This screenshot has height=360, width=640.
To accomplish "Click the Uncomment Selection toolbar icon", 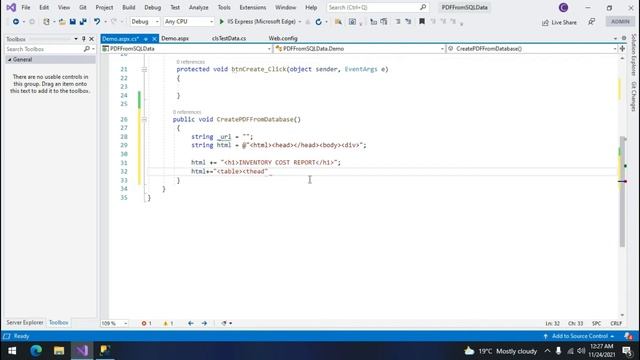I will click(x=384, y=22).
